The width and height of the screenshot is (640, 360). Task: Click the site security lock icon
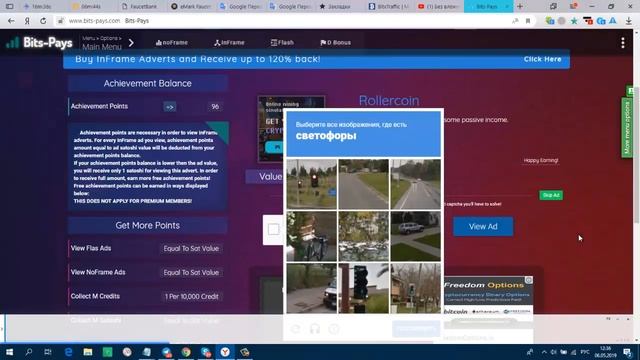(60, 21)
